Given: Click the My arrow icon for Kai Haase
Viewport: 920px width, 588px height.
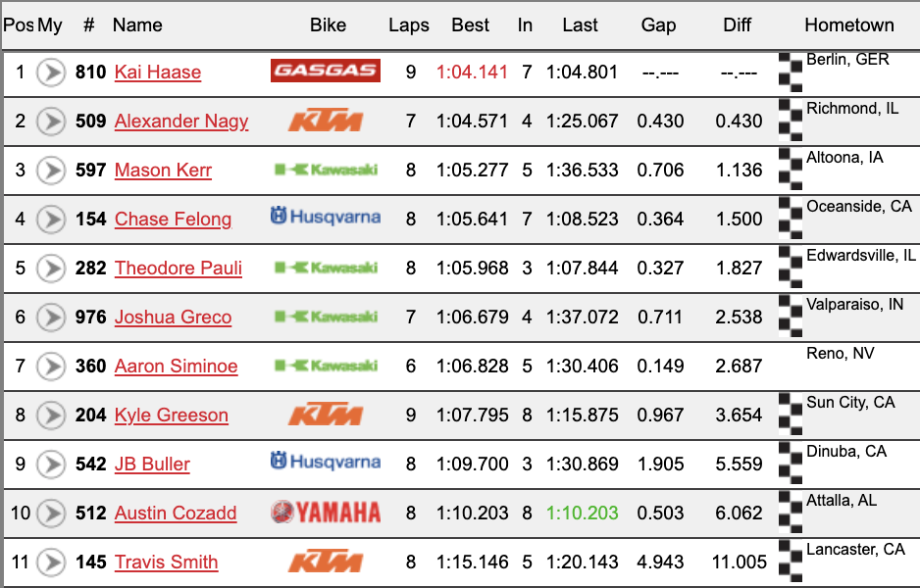Looking at the screenshot, I should pyautogui.click(x=51, y=73).
